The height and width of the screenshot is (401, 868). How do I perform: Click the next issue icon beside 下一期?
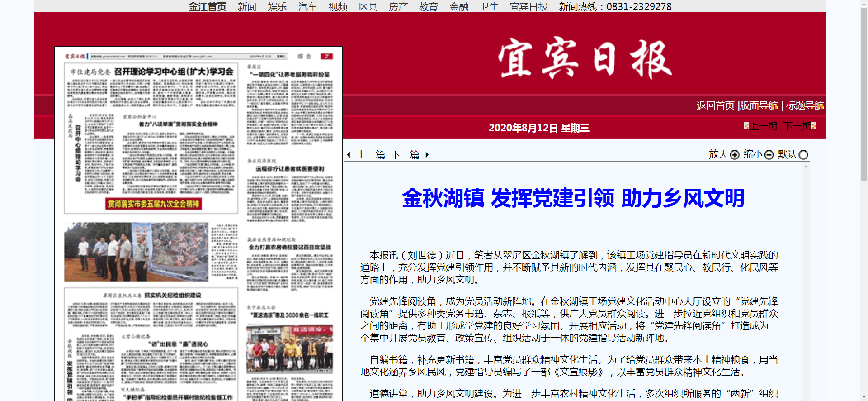tap(813, 126)
